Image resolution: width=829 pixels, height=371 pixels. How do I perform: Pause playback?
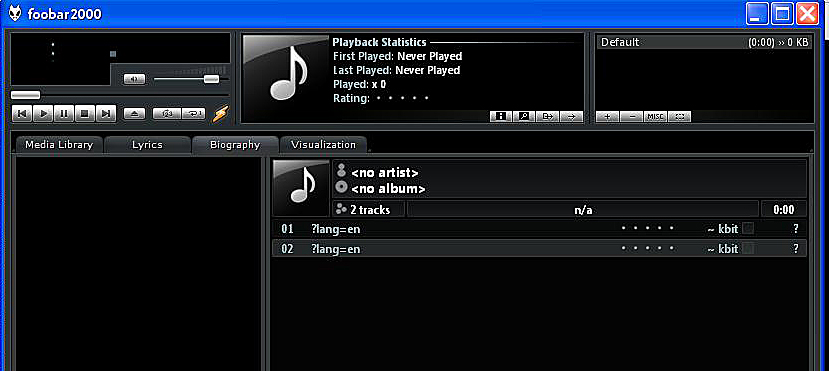coord(63,113)
